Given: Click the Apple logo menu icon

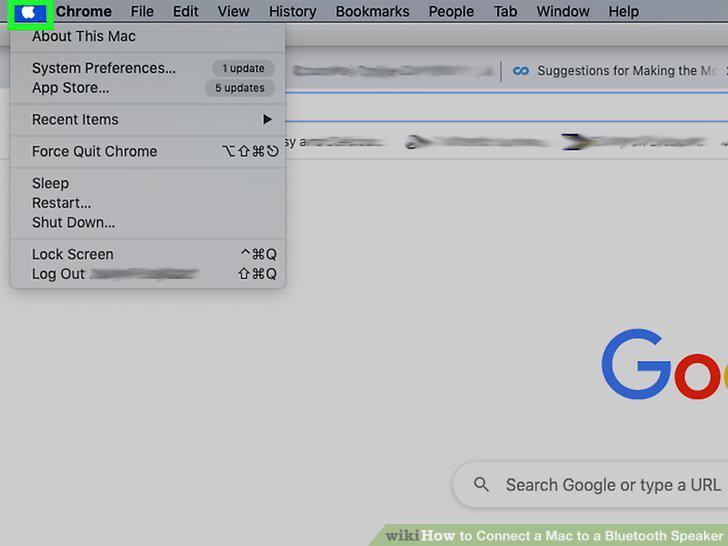Looking at the screenshot, I should click(x=29, y=12).
